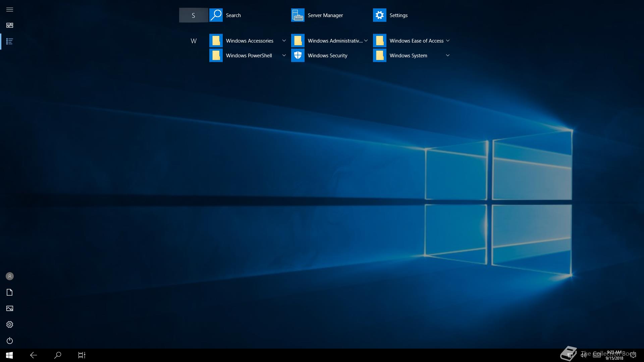This screenshot has width=644, height=362.
Task: Open the touch keyboard tray icon
Action: (x=597, y=355)
